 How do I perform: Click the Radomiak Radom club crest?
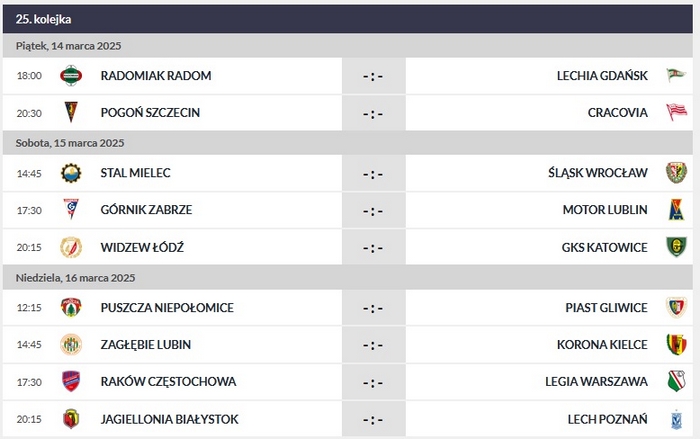(x=70, y=76)
